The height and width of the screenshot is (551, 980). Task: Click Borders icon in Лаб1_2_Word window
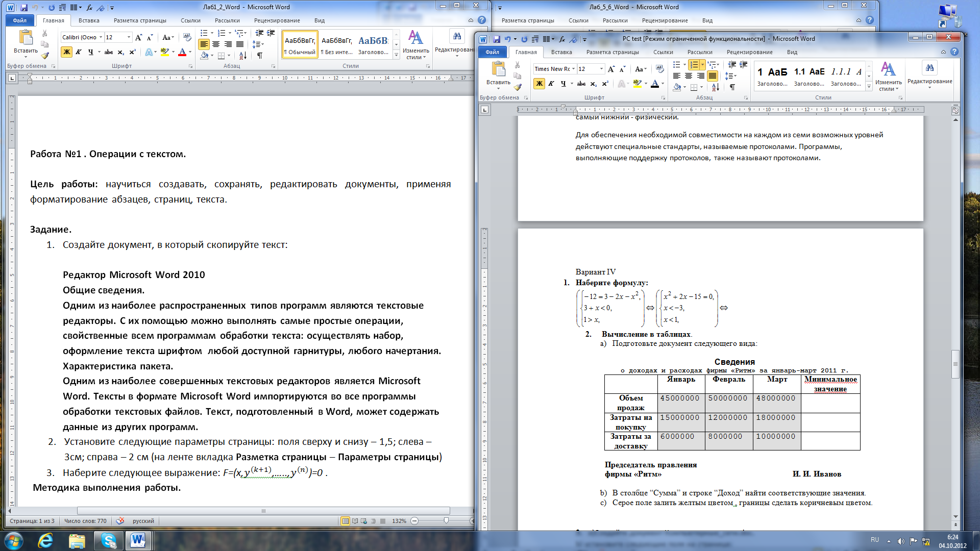pos(222,56)
